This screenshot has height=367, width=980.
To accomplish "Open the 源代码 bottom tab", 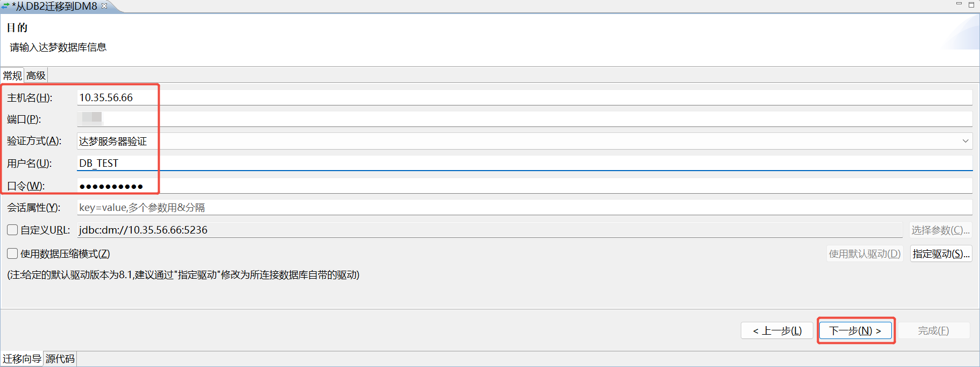I will click(60, 358).
